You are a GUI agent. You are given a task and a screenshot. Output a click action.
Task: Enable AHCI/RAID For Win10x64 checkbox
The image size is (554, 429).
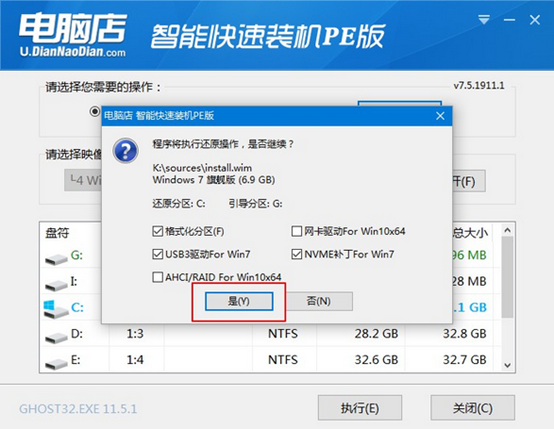pyautogui.click(x=157, y=277)
